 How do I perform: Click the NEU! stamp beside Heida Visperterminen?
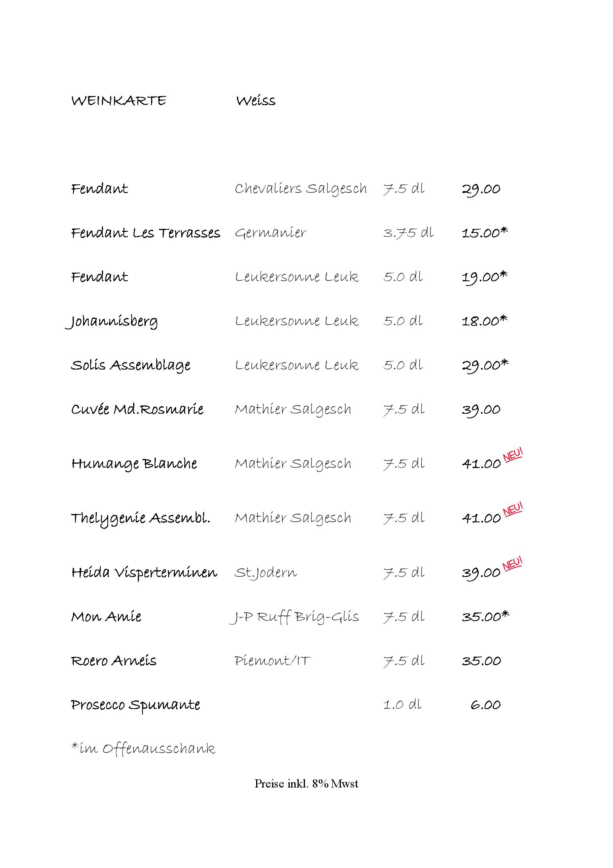(513, 564)
